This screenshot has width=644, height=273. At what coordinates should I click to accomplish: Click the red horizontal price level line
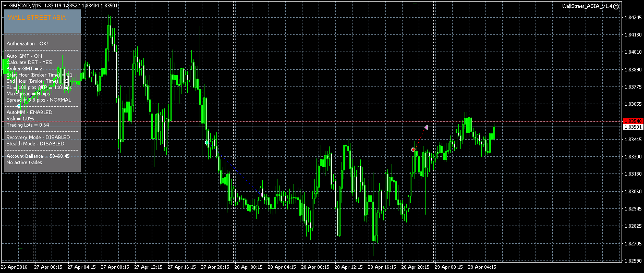click(x=312, y=121)
